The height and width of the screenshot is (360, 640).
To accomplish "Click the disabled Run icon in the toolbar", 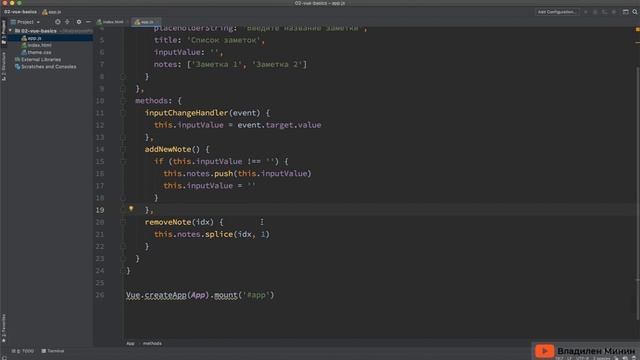I will pos(586,12).
